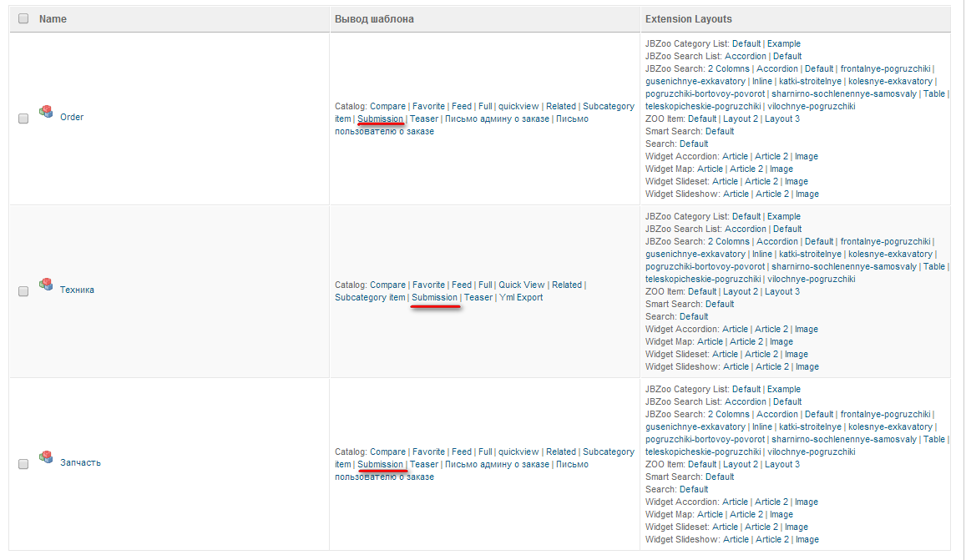
Task: Open the Order type name link
Action: [x=72, y=118]
